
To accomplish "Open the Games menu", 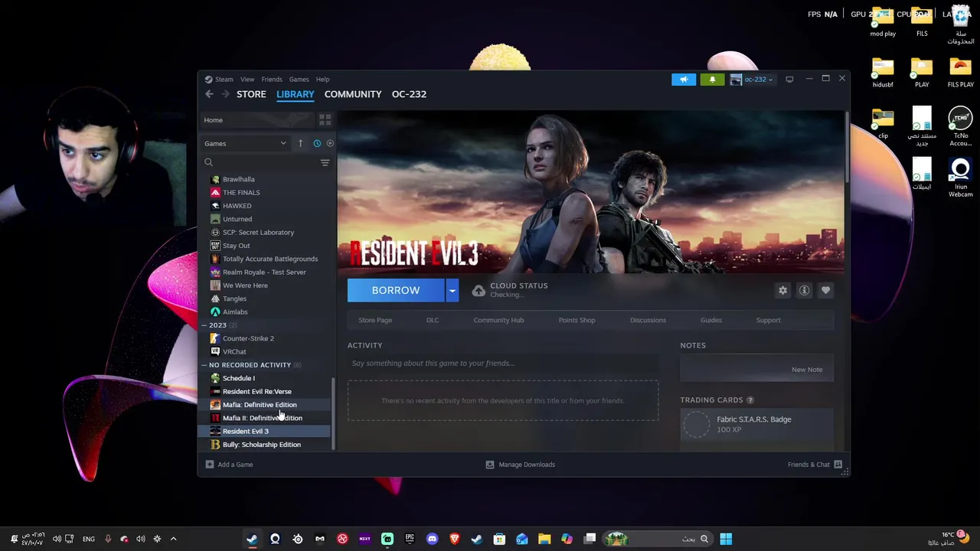I will click(299, 79).
